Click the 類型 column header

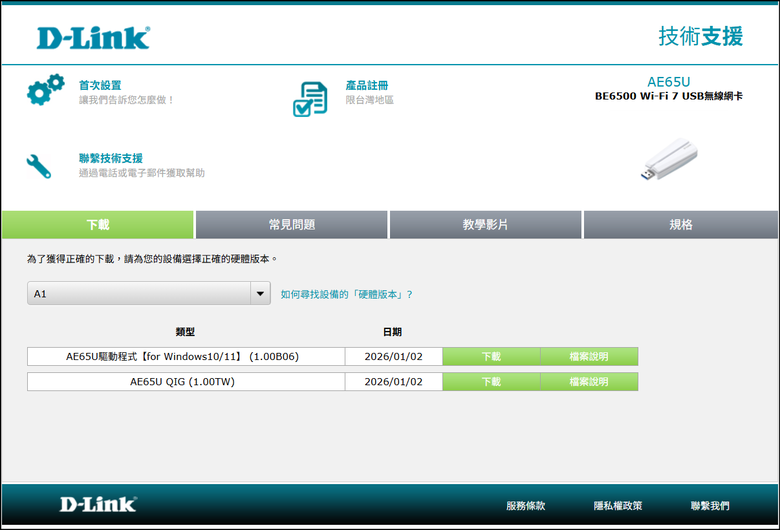click(x=185, y=332)
